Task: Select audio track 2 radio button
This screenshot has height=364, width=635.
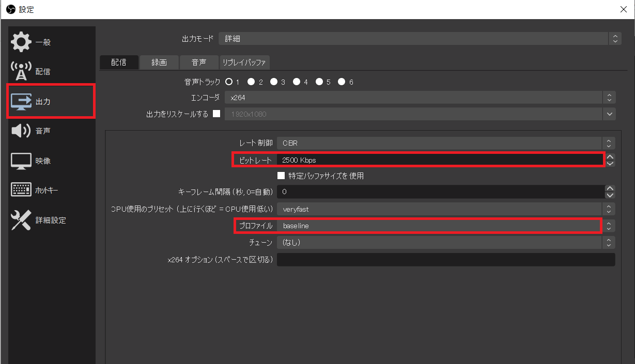Action: coord(251,82)
